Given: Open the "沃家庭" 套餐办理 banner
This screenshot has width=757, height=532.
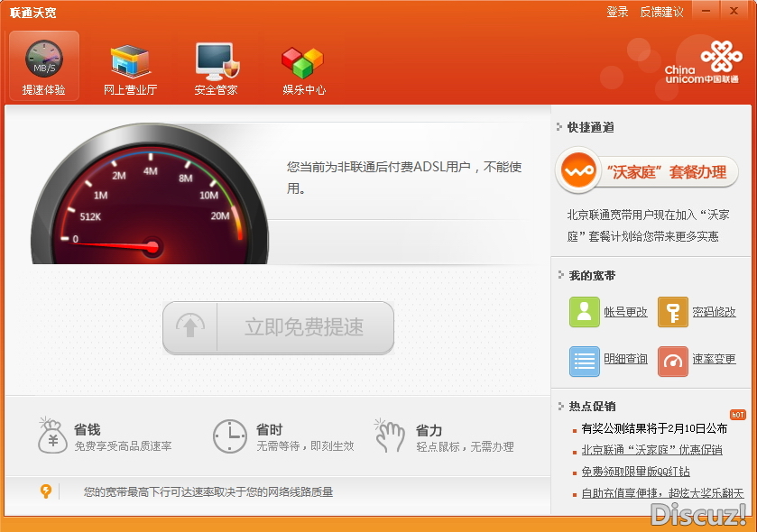Looking at the screenshot, I should (647, 171).
